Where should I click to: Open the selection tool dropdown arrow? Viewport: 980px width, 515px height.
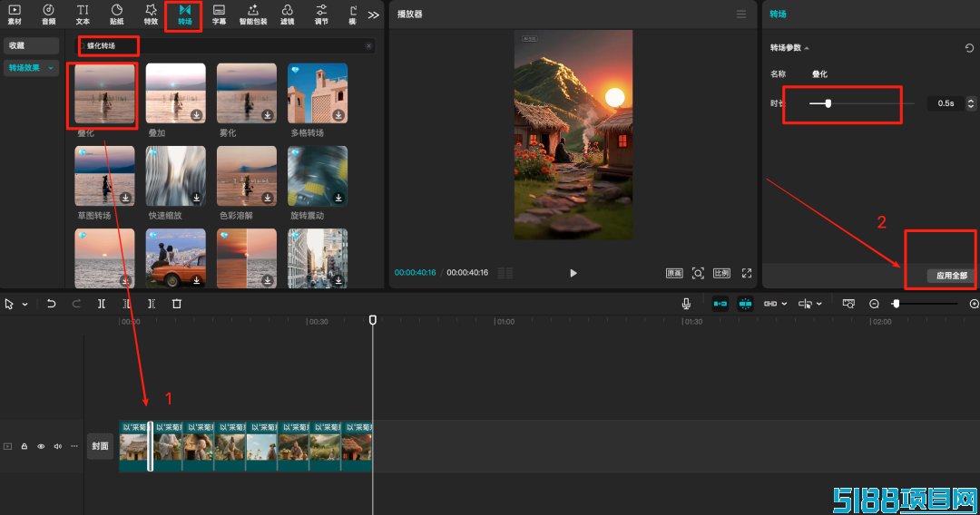click(24, 304)
